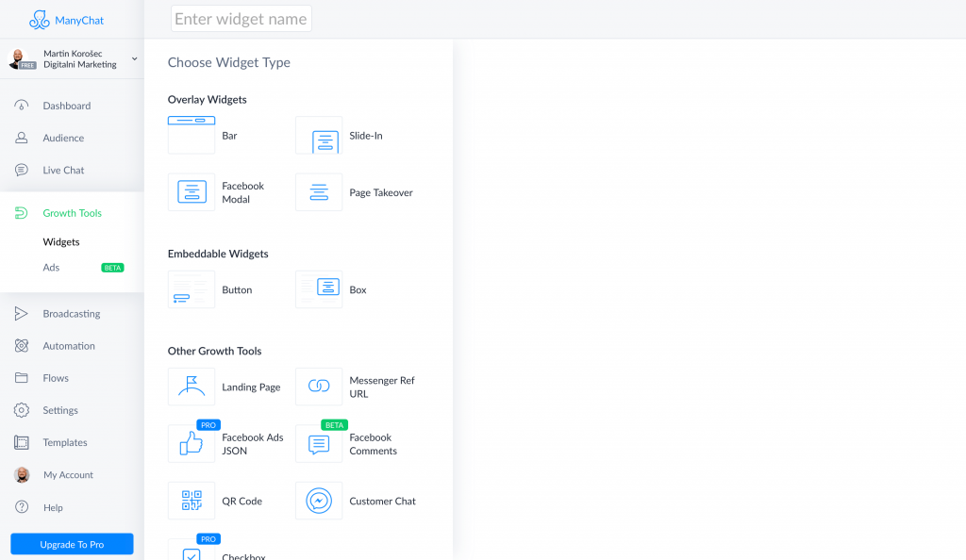Expand the account switcher dropdown arrow
This screenshot has height=560, width=966.
[134, 58]
